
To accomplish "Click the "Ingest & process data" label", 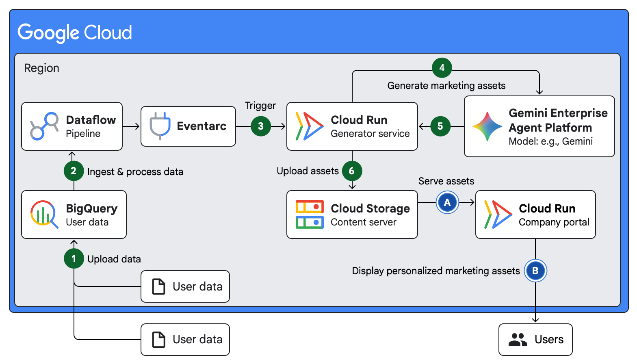I will [x=135, y=172].
